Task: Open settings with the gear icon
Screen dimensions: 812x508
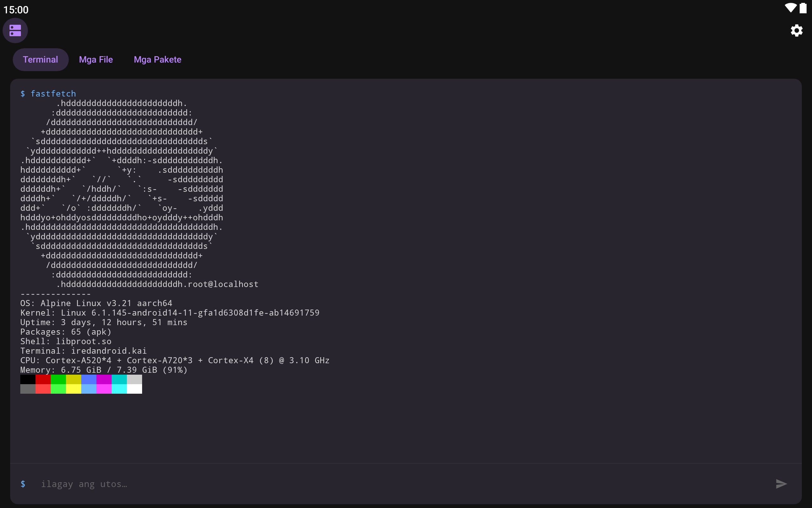Action: pyautogui.click(x=796, y=30)
